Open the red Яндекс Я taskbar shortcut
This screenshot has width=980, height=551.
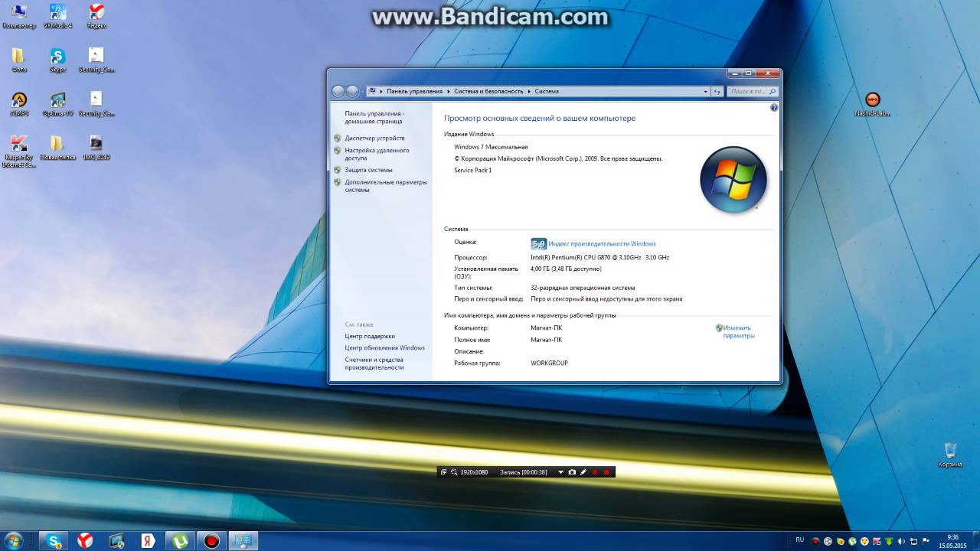coord(149,541)
